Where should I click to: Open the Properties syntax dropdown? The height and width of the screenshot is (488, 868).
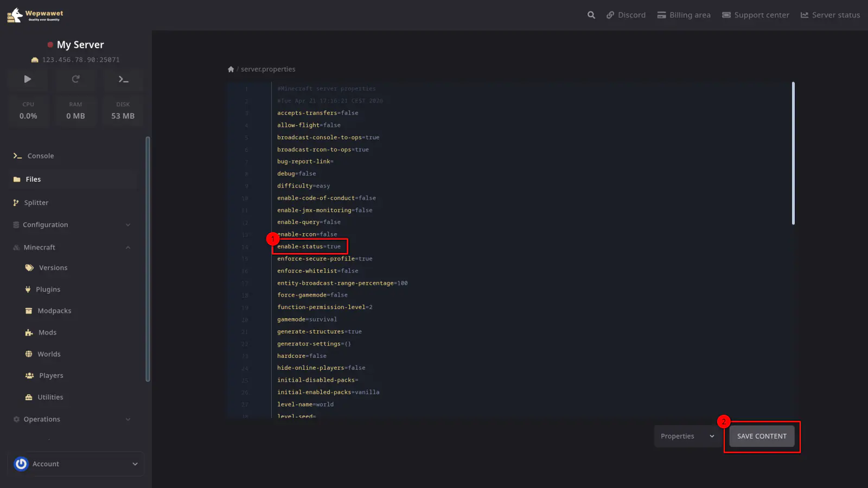[x=687, y=436]
